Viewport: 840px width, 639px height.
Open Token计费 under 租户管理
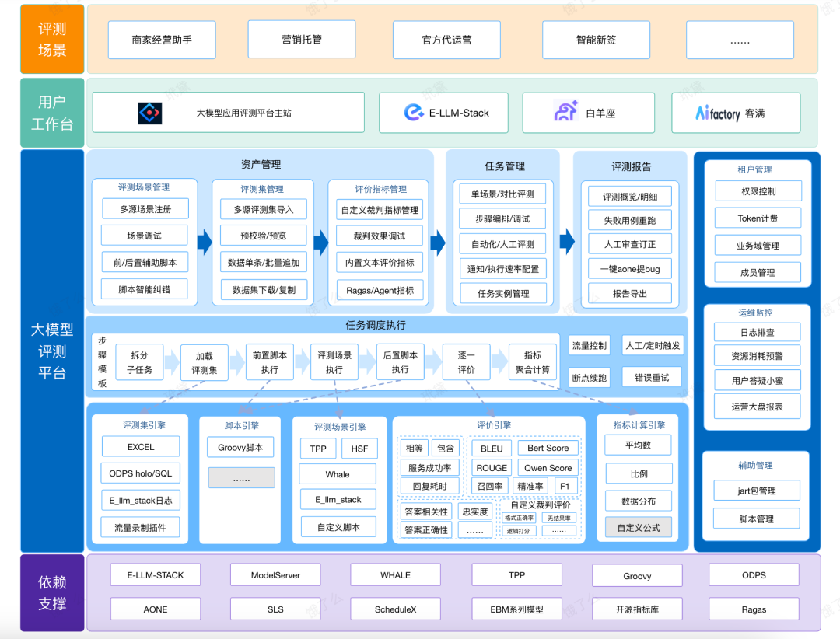757,218
